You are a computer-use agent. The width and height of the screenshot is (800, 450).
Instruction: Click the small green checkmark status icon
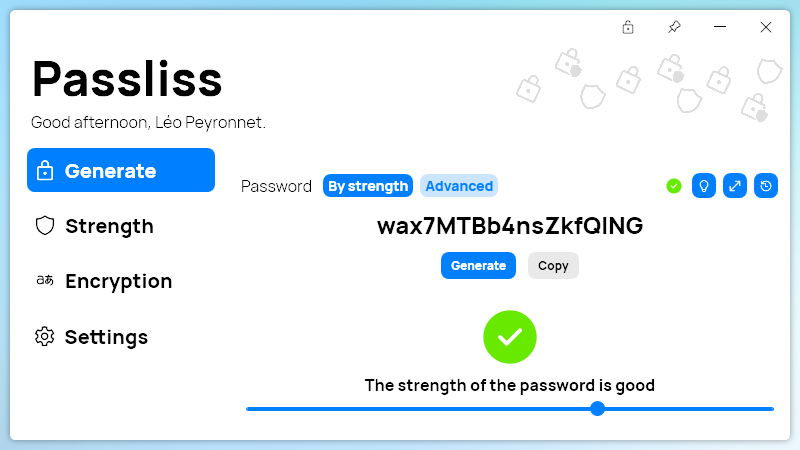coord(674,186)
